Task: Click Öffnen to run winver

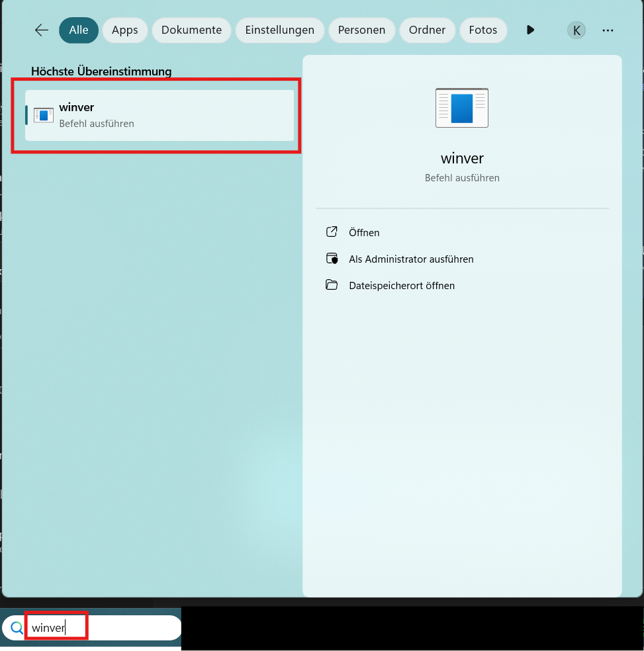Action: [x=364, y=232]
